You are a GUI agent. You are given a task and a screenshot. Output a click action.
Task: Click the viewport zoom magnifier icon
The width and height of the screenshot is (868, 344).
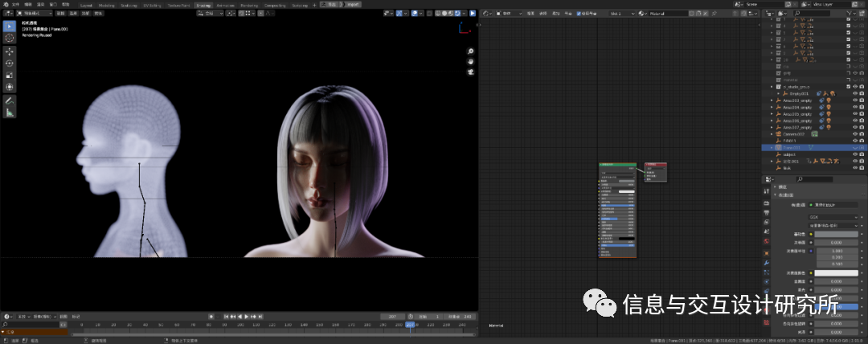pos(471,51)
